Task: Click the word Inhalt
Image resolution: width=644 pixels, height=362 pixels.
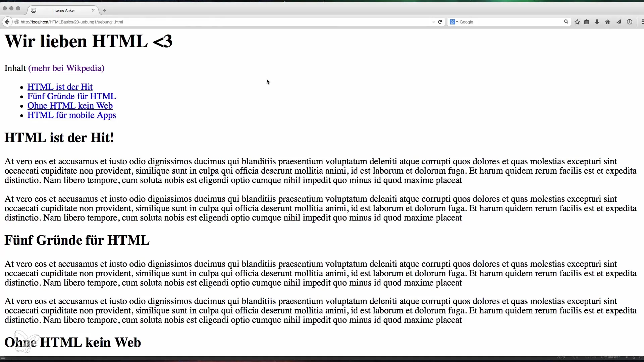Action: pyautogui.click(x=15, y=68)
